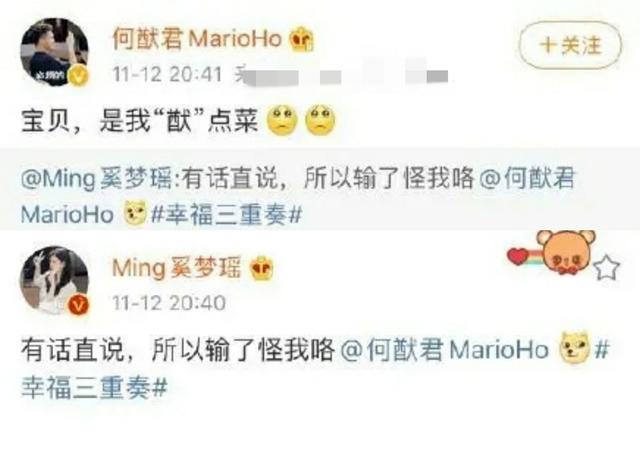Open Ming奚梦瑶 profile avatar
Screen dimensions: 640x454
click(55, 280)
